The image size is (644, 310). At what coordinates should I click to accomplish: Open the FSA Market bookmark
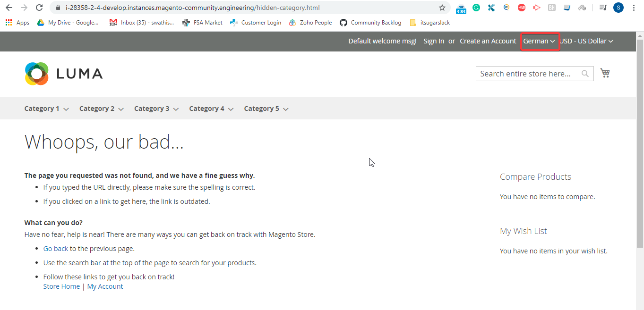(x=202, y=22)
